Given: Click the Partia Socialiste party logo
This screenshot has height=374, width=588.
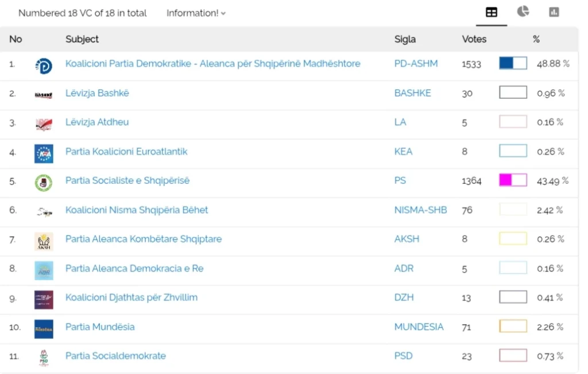Looking at the screenshot, I should pos(44,183).
